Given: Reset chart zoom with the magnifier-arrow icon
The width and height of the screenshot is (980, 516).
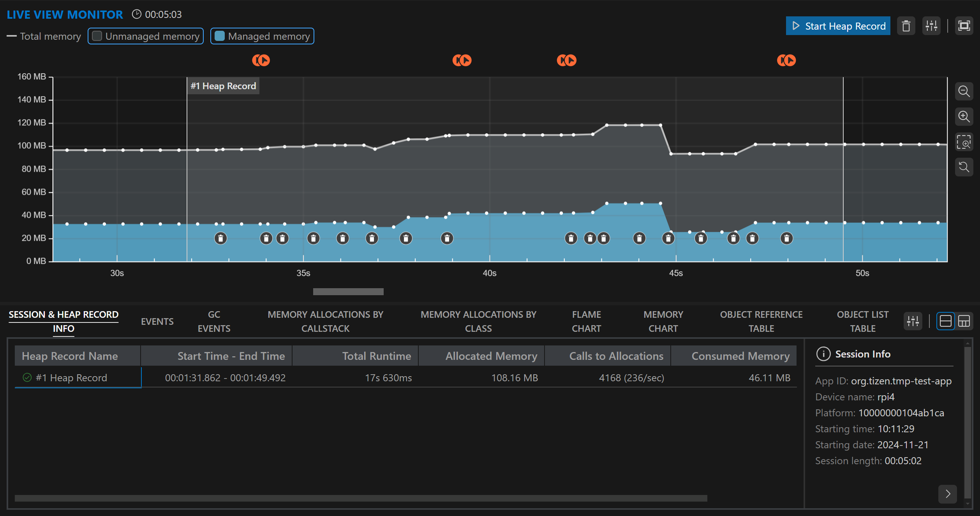Looking at the screenshot, I should tap(964, 167).
